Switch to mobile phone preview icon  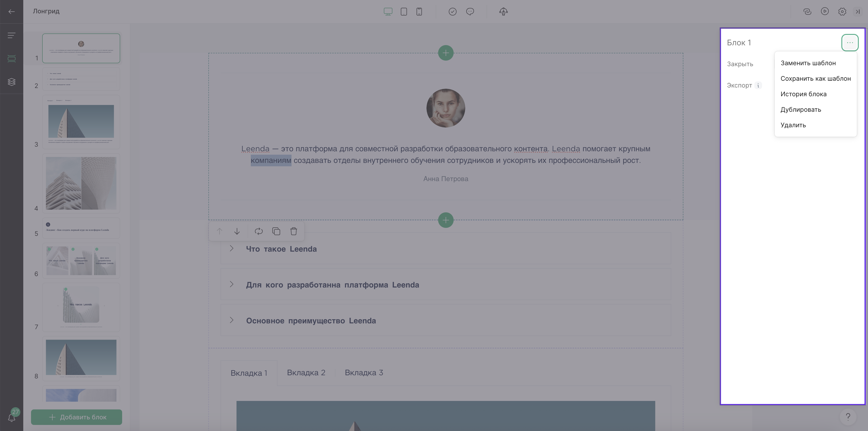click(419, 11)
